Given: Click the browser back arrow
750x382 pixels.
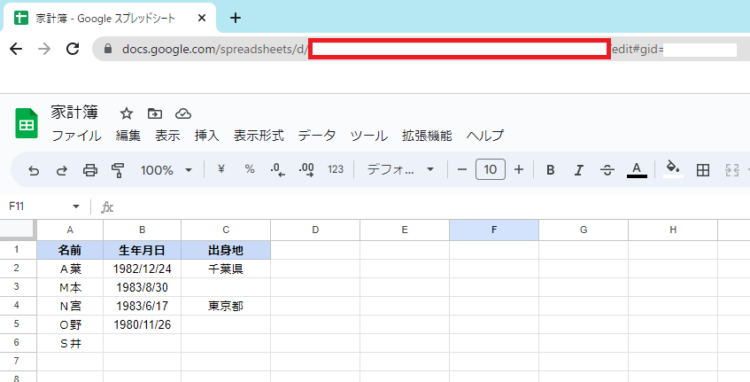Looking at the screenshot, I should pos(16,49).
